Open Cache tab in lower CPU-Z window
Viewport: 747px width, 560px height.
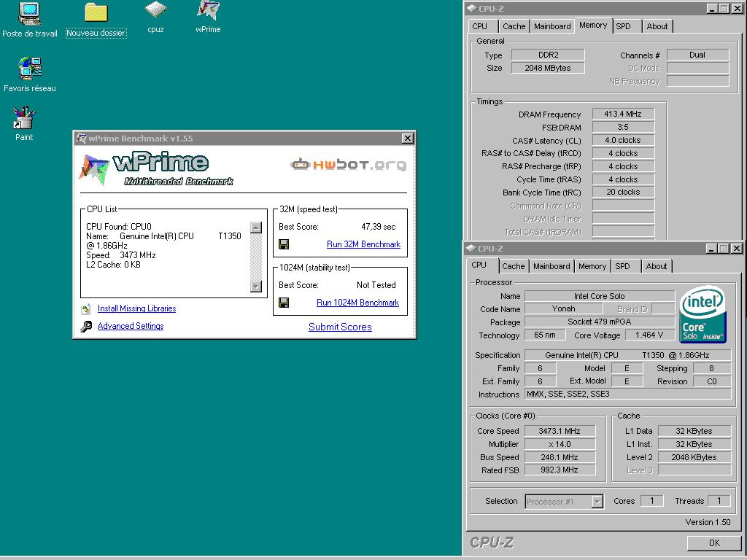coord(513,267)
